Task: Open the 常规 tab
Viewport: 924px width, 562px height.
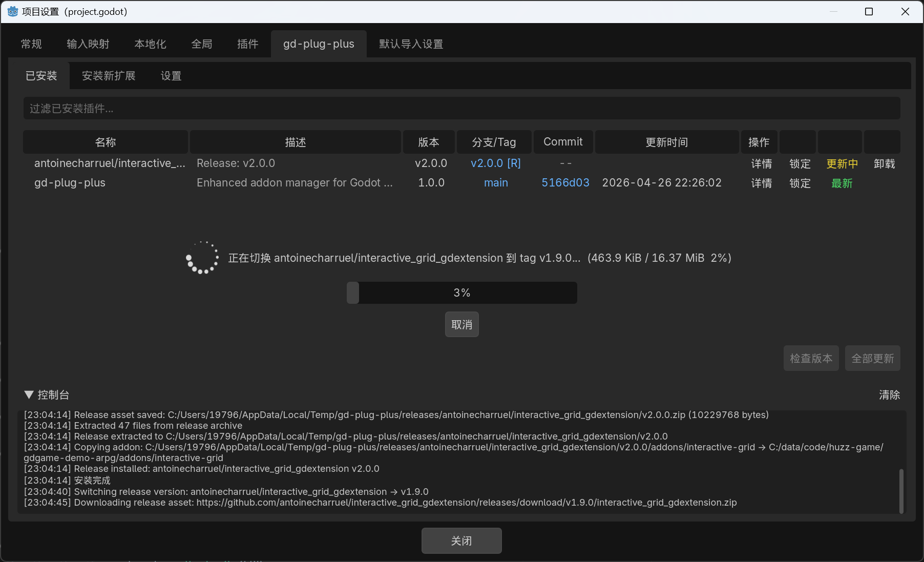Action: click(31, 44)
